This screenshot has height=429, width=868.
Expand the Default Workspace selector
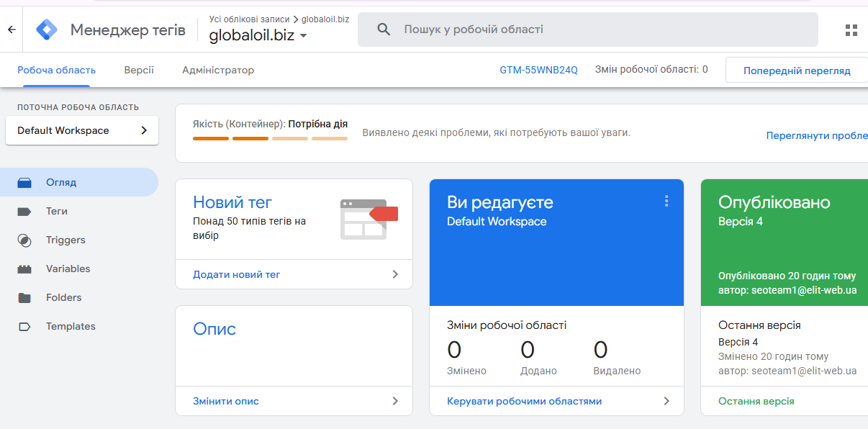82,130
